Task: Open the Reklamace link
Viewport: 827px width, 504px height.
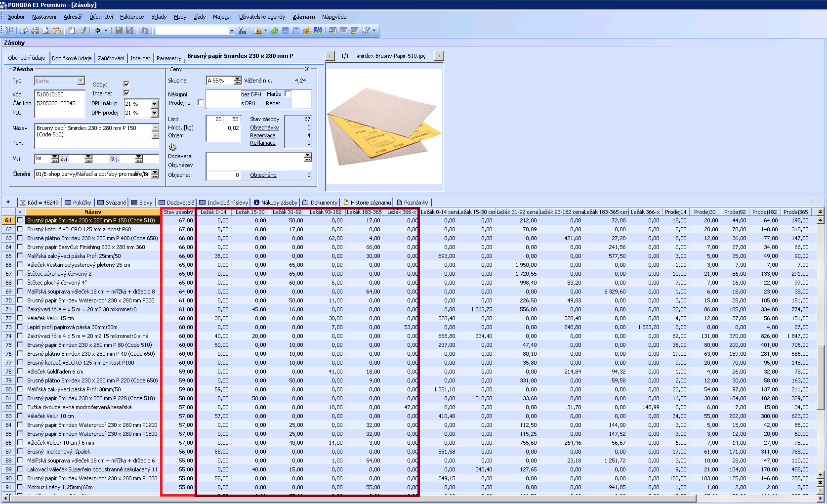Action: [263, 143]
